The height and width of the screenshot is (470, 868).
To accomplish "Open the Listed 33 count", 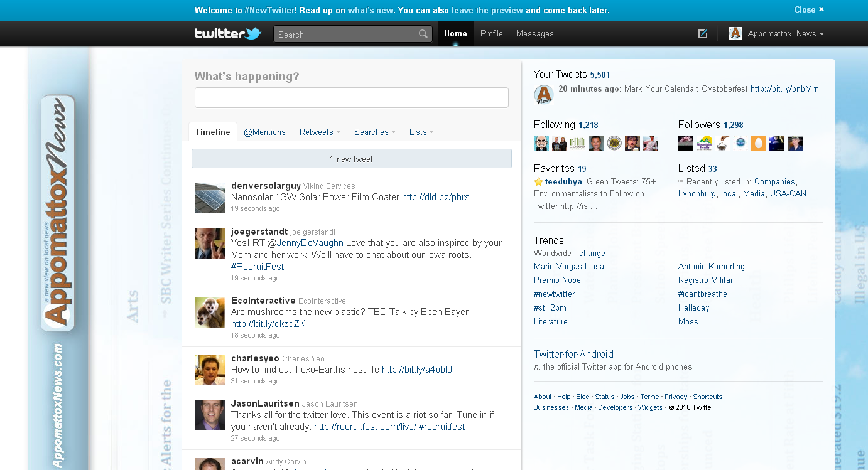I will (x=712, y=169).
